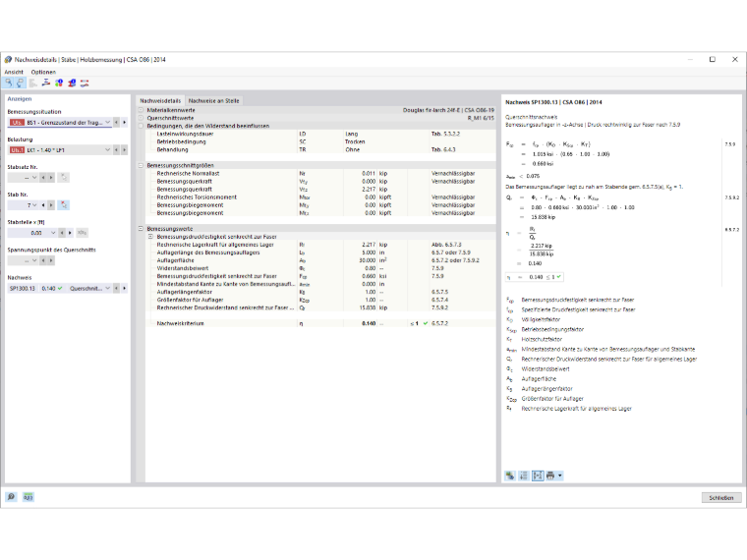The image size is (747, 560).
Task: Select the Größenfaktor für Auflager row
Action: pyautogui.click(x=320, y=300)
